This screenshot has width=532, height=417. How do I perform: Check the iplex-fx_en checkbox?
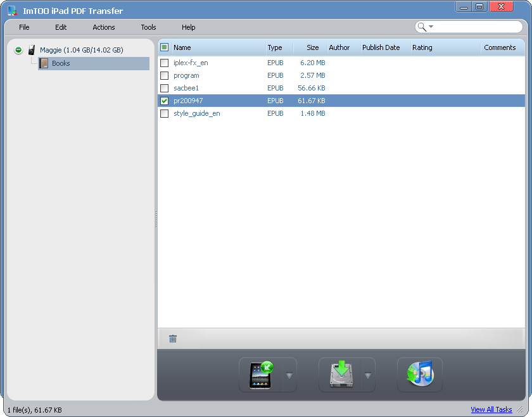[164, 63]
